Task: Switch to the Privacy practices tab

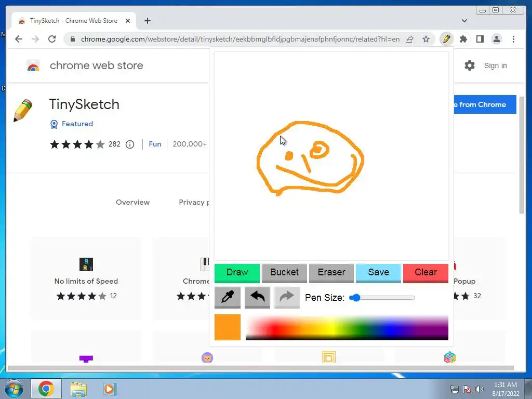Action: 194,203
